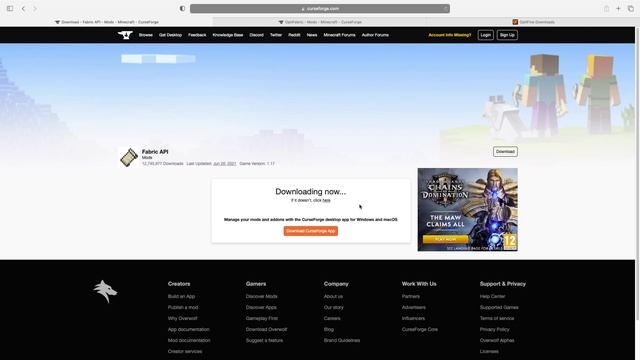
Task: Open Careers footer link
Action: click(x=332, y=318)
